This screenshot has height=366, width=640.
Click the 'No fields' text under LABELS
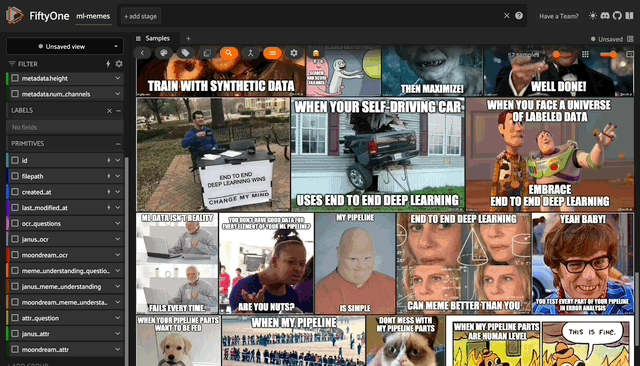coord(24,127)
